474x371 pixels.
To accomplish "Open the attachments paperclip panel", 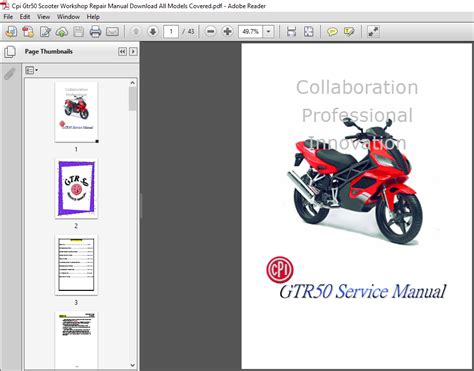I will pyautogui.click(x=10, y=74).
